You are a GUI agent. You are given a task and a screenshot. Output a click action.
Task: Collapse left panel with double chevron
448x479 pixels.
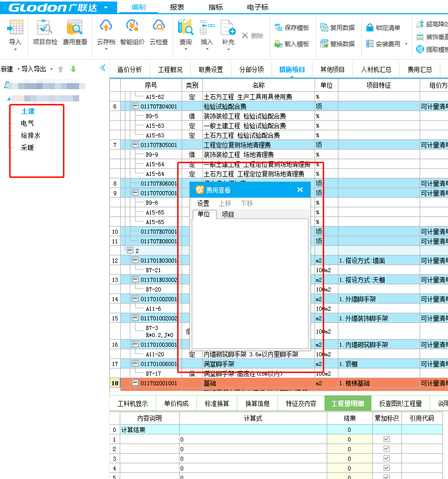click(102, 68)
